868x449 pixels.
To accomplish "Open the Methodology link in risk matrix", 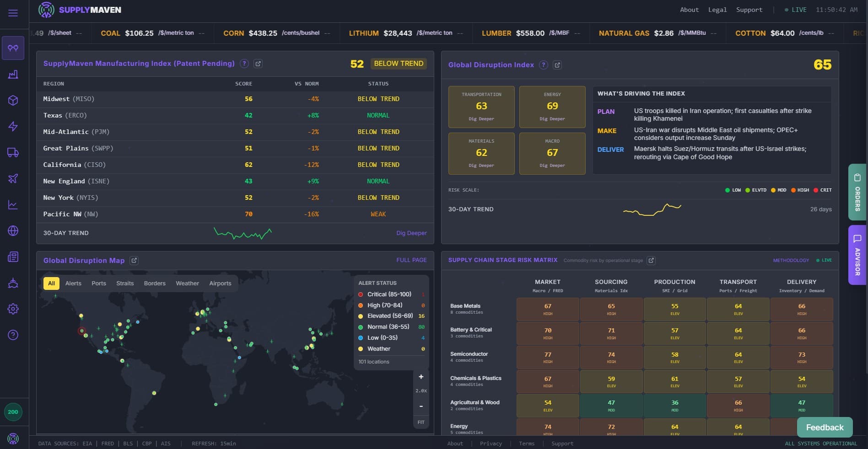I will (x=790, y=260).
